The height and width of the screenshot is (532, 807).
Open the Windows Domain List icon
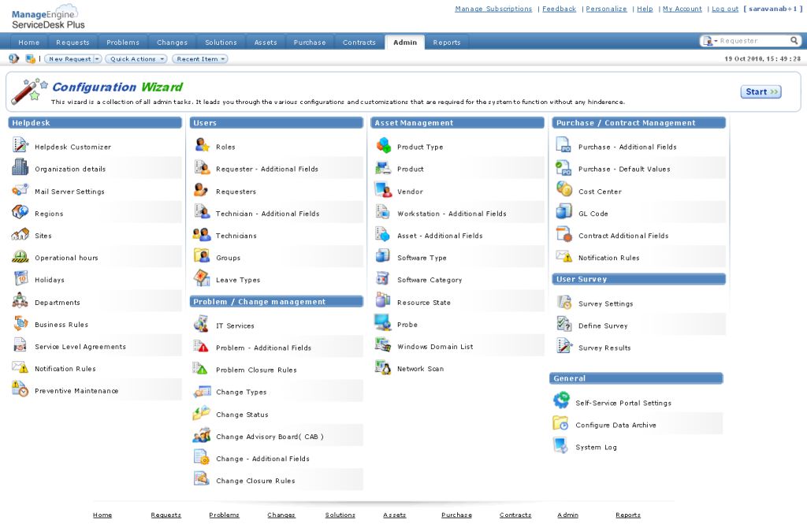pyautogui.click(x=383, y=344)
